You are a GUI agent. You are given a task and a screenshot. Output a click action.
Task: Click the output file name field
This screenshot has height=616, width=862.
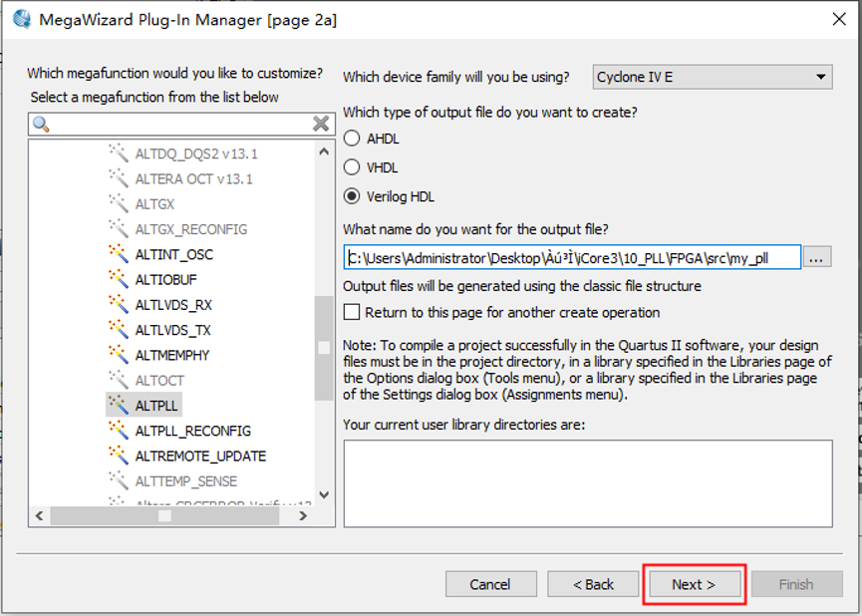pyautogui.click(x=572, y=257)
